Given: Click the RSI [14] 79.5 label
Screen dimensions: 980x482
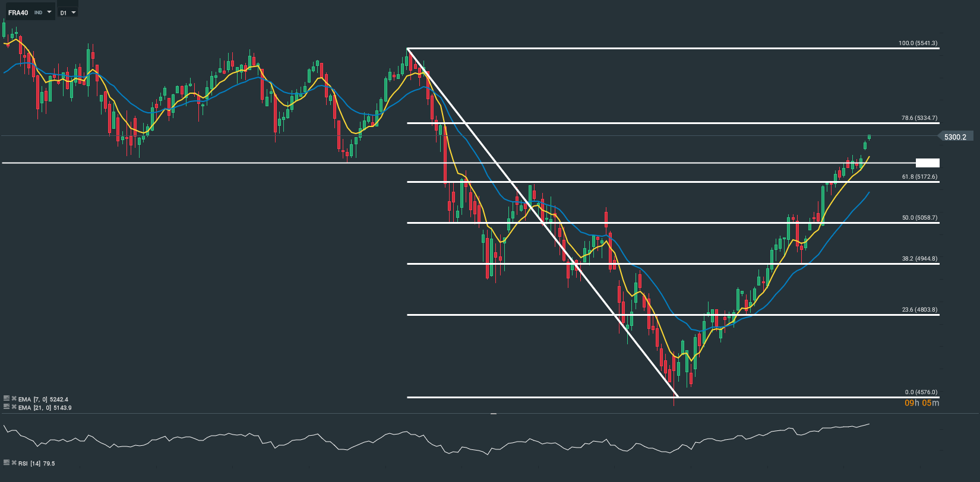Looking at the screenshot, I should pos(36,463).
